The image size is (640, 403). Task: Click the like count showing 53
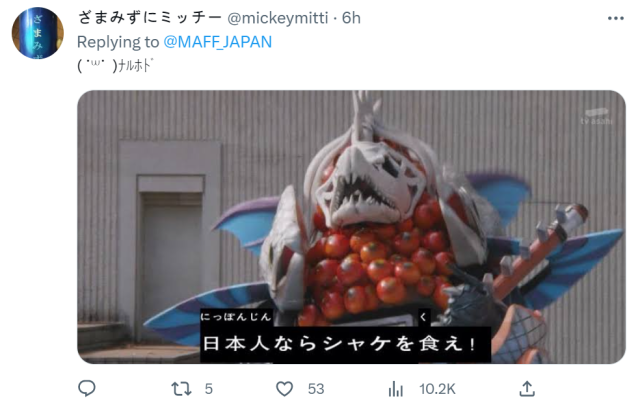click(x=316, y=389)
